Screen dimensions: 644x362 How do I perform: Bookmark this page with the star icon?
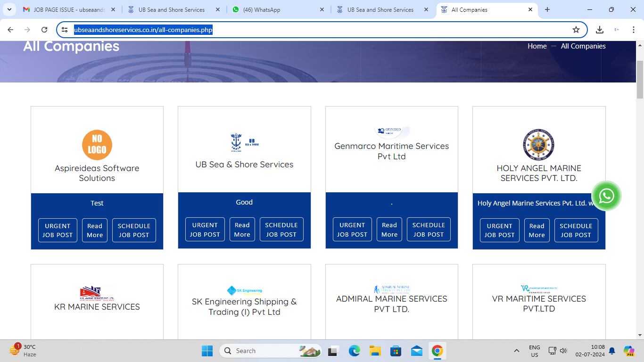point(576,30)
